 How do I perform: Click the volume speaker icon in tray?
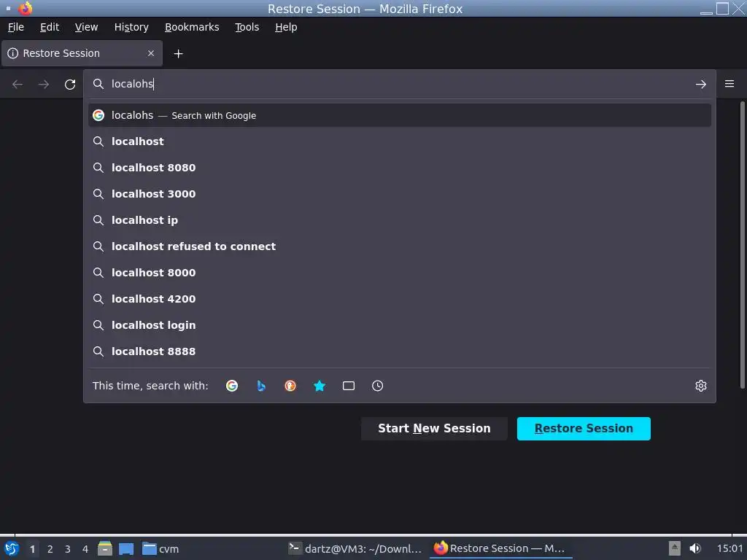(695, 548)
